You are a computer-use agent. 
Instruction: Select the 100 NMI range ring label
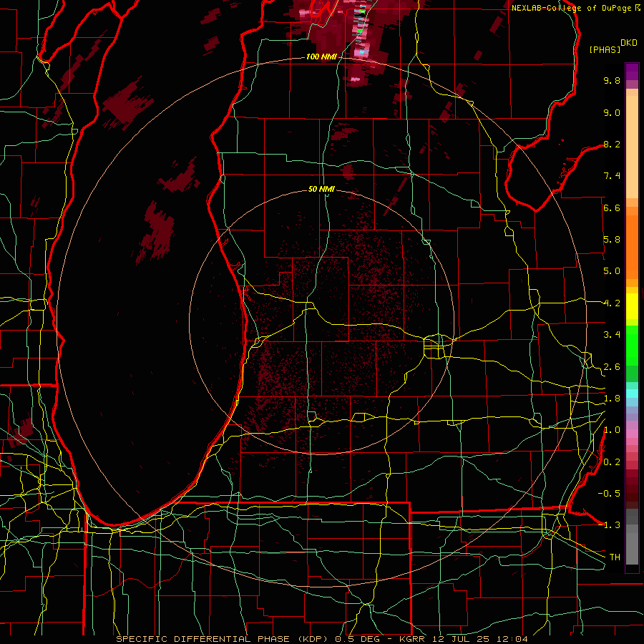click(321, 57)
